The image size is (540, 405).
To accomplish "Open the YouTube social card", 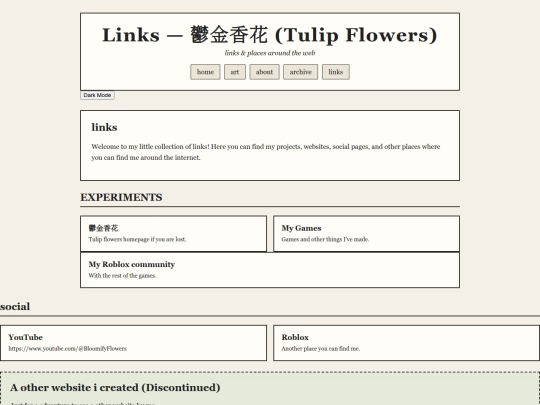I will (133, 343).
